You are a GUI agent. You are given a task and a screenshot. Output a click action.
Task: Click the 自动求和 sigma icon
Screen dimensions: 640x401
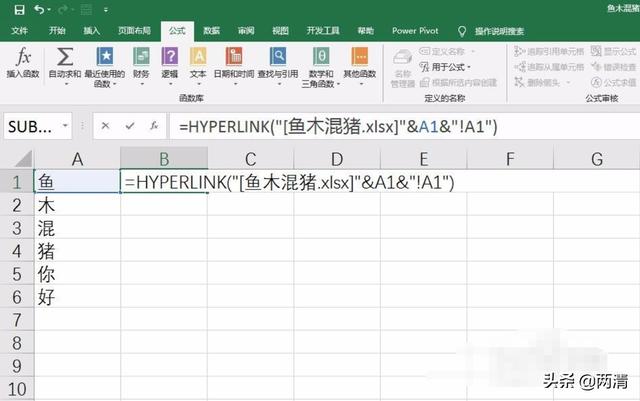pyautogui.click(x=65, y=56)
